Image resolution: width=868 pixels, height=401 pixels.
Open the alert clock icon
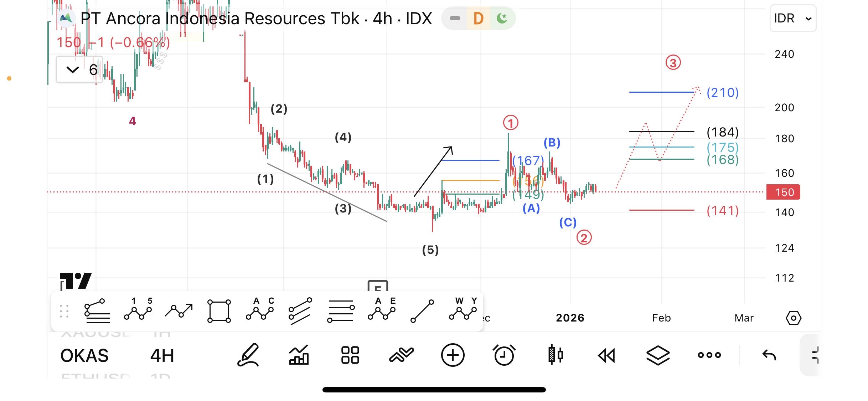click(x=504, y=355)
